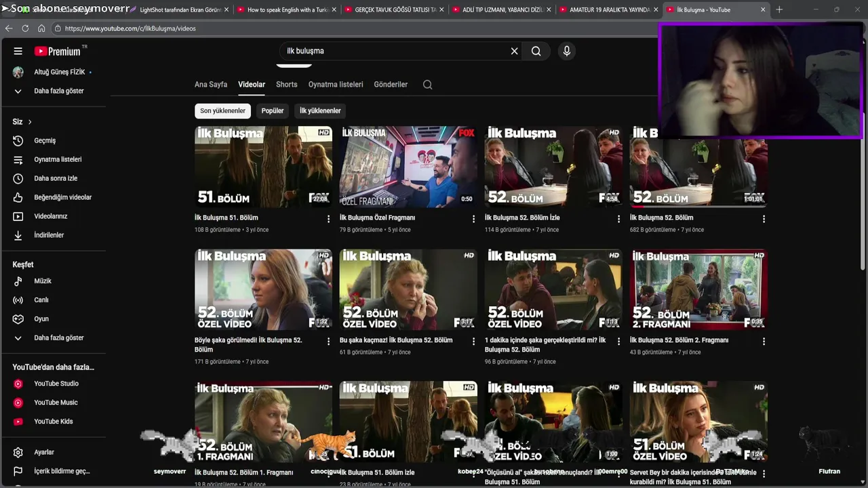868x488 pixels.
Task: Open İlk Buluşma 52. Bölüm 2. Fragmanı title
Action: [679, 340]
